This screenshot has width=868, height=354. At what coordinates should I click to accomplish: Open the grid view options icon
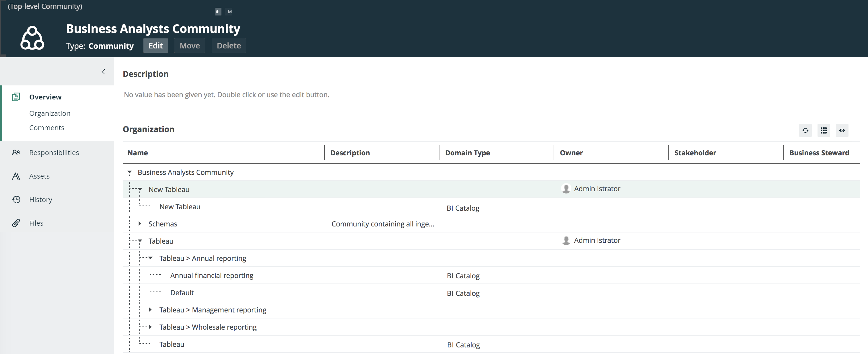(824, 130)
